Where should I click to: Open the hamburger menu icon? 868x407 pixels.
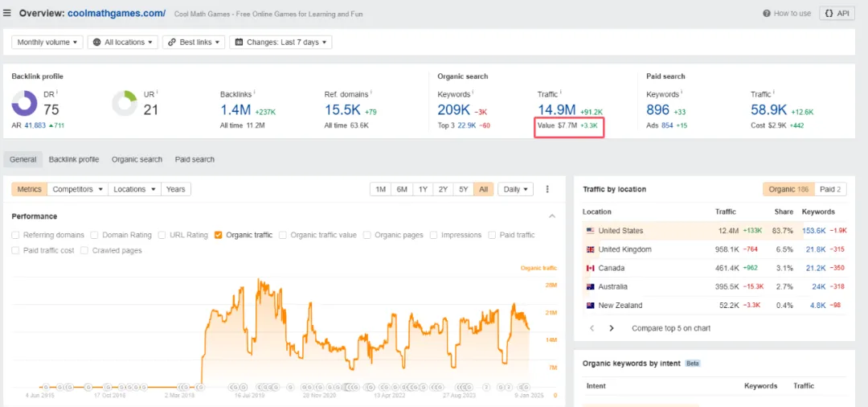coord(7,14)
